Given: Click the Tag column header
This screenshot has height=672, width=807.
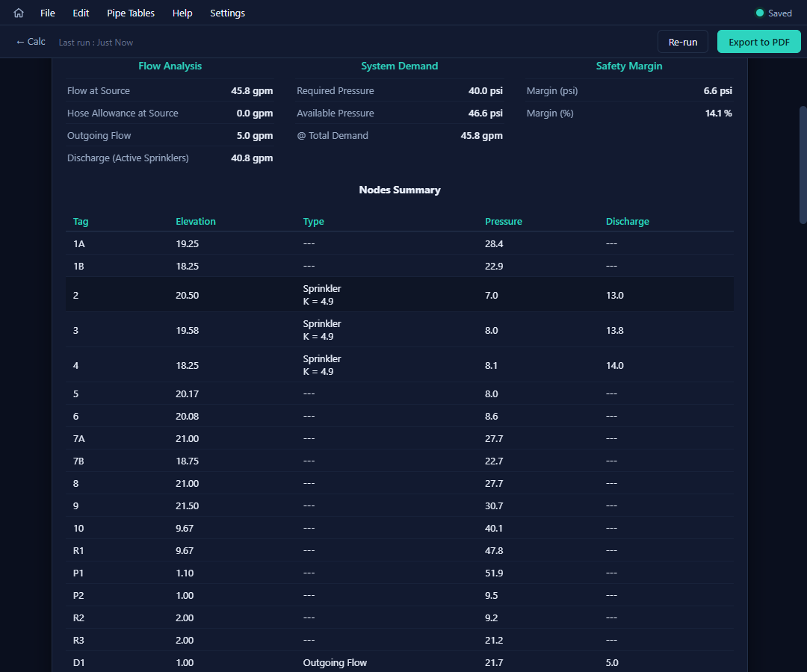Looking at the screenshot, I should (81, 221).
